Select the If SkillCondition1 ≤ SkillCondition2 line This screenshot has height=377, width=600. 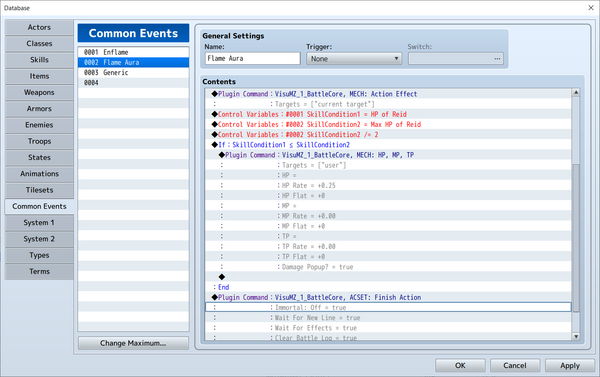(x=388, y=145)
